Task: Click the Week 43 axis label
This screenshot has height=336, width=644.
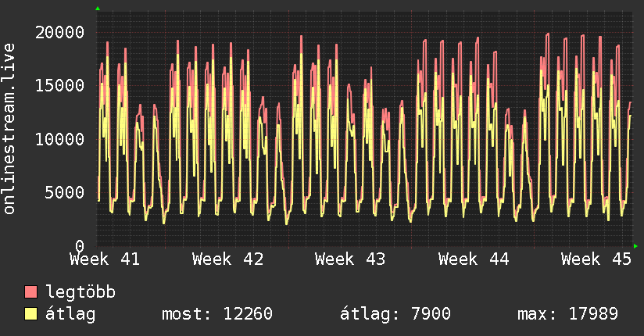Action: pos(350,259)
